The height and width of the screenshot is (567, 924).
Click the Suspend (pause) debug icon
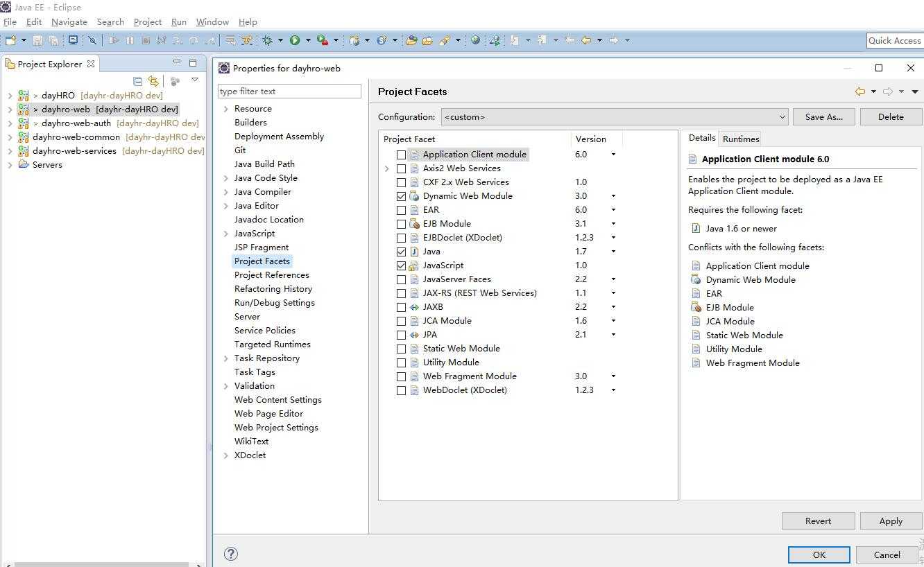(x=130, y=40)
